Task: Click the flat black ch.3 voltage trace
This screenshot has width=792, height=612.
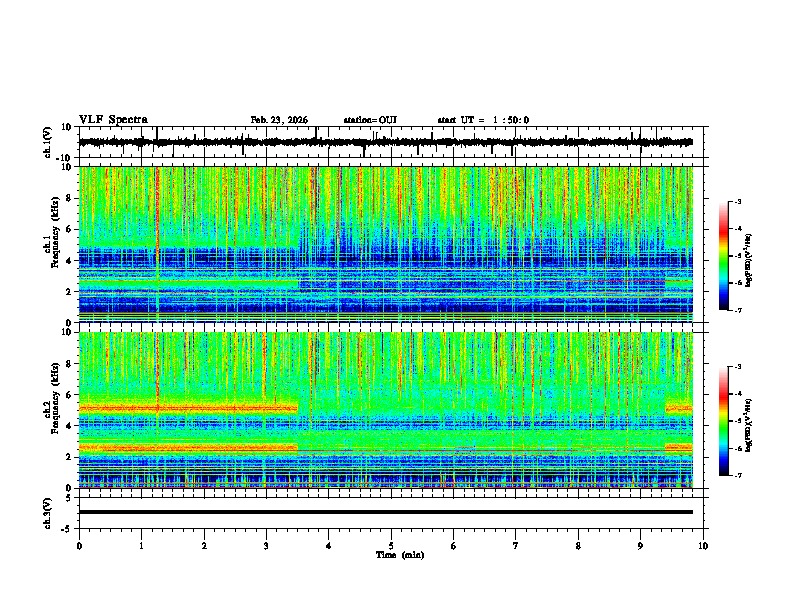Action: tap(385, 512)
